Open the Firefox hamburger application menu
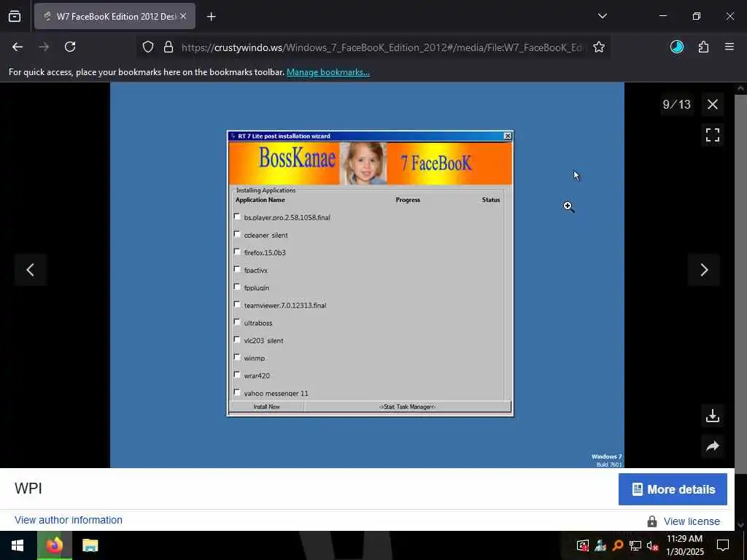The width and height of the screenshot is (747, 560). 729,47
